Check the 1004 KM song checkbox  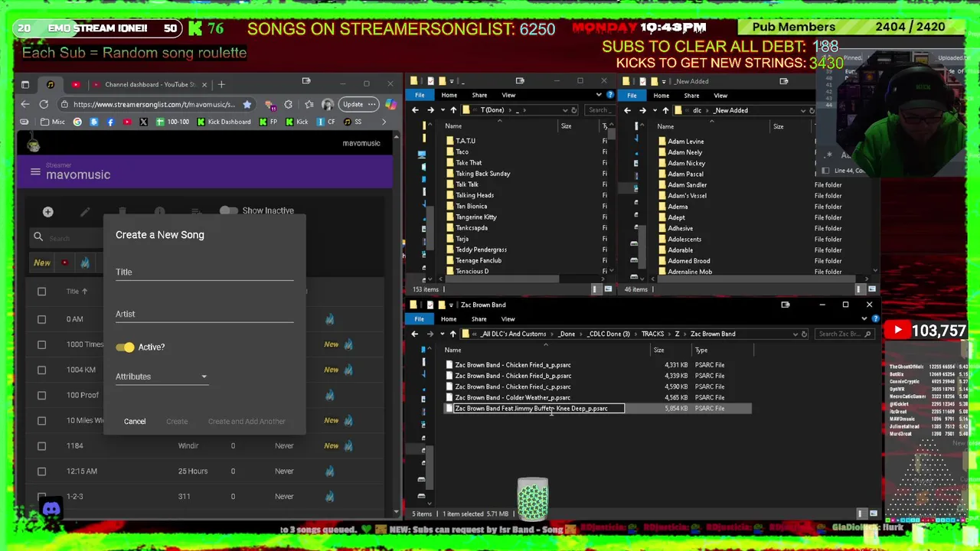(42, 370)
